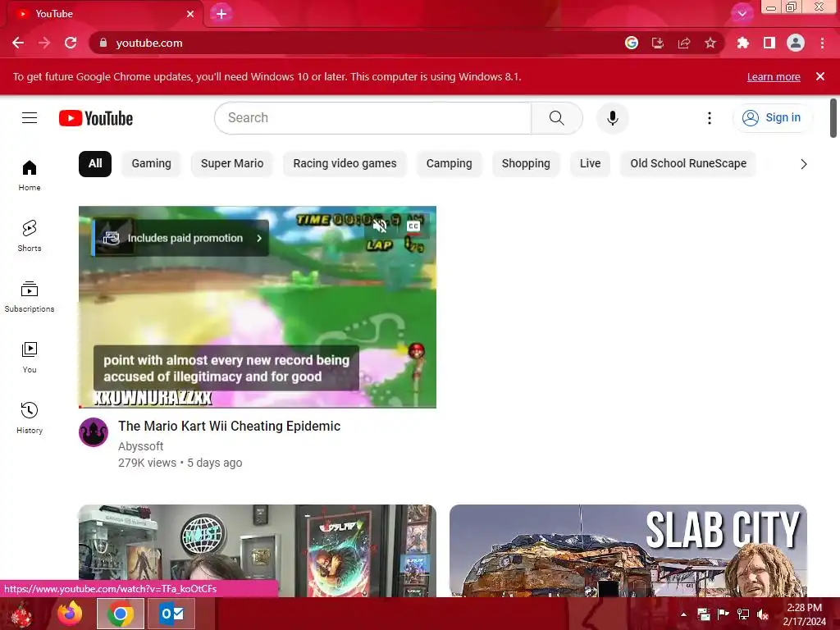Reload the YouTube page

coord(71,43)
